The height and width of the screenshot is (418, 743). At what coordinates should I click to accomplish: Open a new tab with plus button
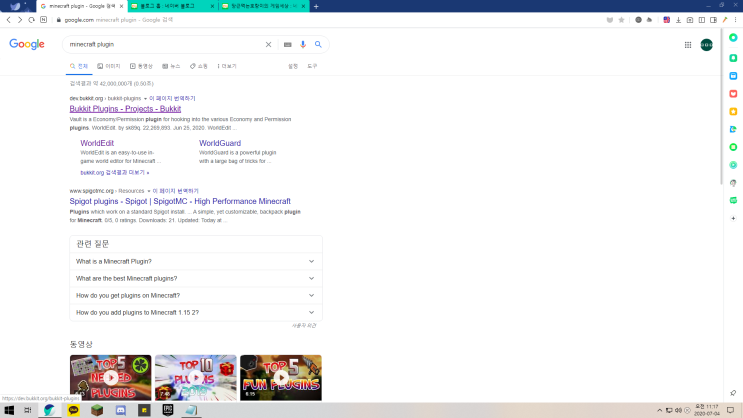[316, 6]
